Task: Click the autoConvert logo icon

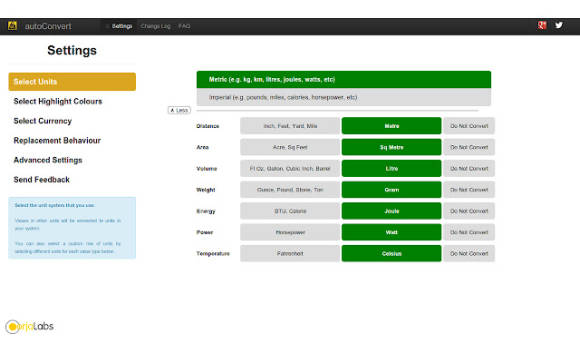Action: click(12, 26)
